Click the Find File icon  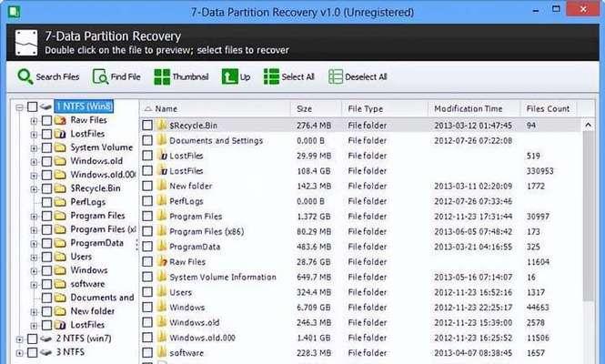coord(100,76)
